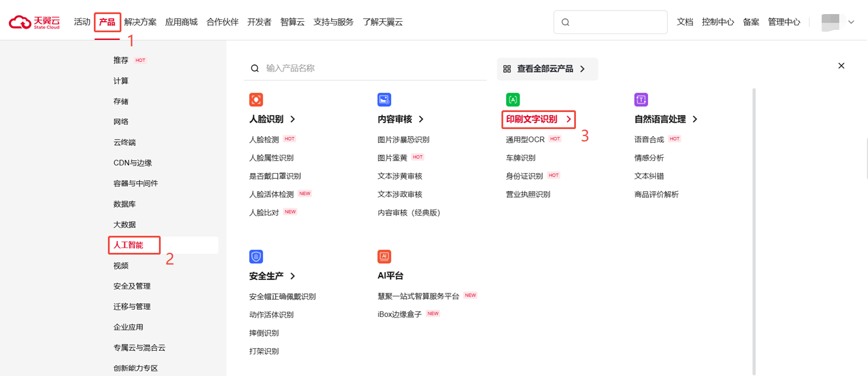Screen dimensions: 868x376
Task: Click the green 印刷文字识别 category icon
Action: pos(513,100)
